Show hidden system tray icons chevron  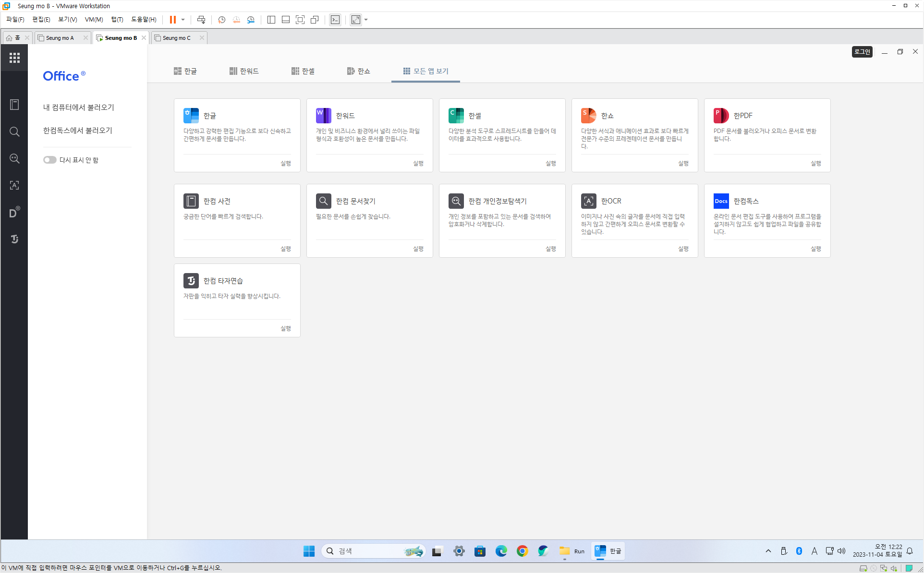pos(768,551)
